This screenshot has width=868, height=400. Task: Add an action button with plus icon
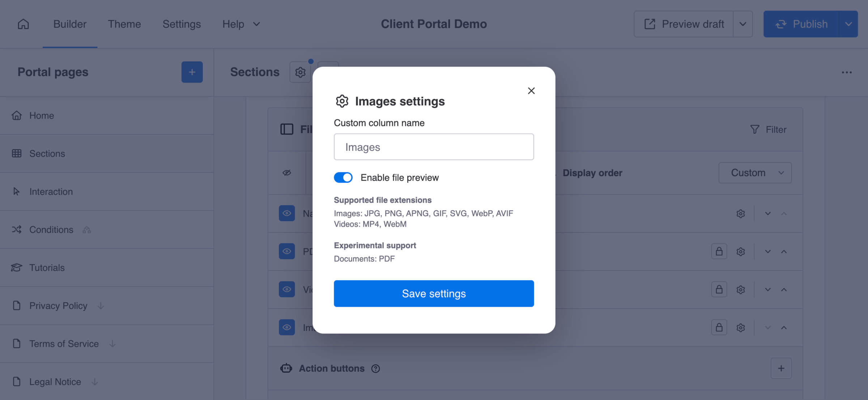click(781, 368)
